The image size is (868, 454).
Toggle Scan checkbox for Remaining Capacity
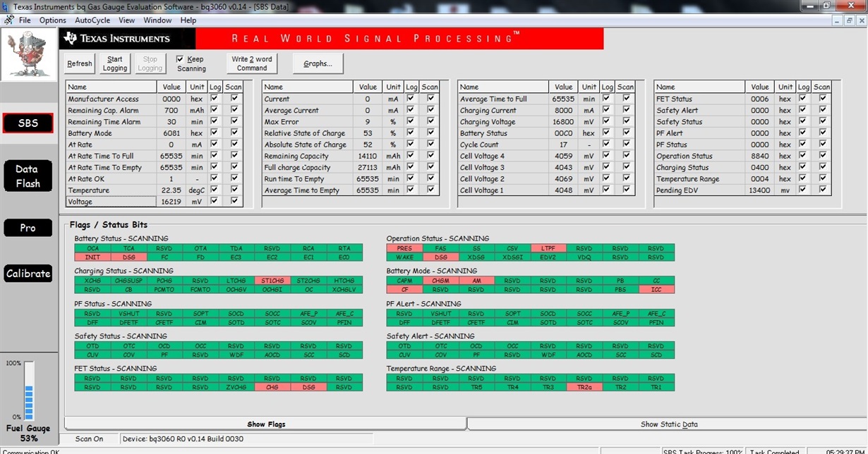(430, 156)
